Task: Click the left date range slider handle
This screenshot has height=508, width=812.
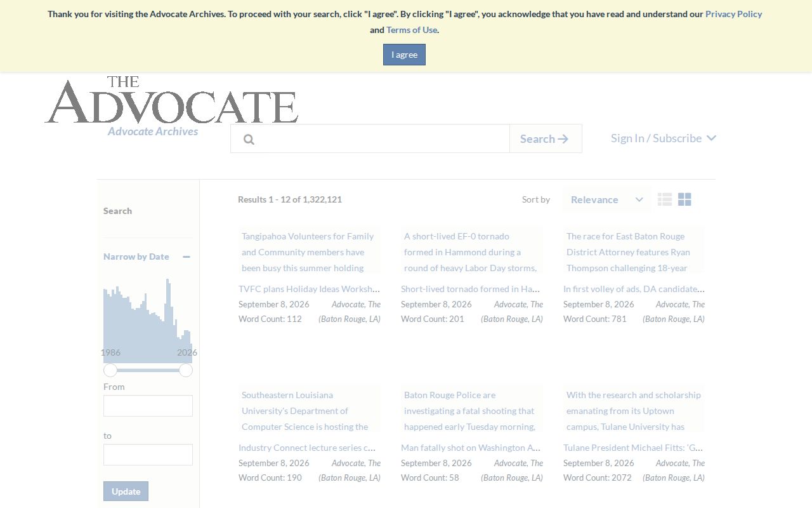Action: [110, 370]
